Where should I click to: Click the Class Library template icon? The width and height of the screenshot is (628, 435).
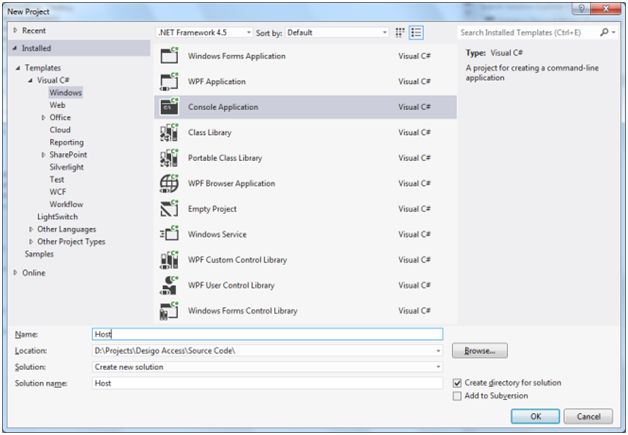tap(169, 132)
